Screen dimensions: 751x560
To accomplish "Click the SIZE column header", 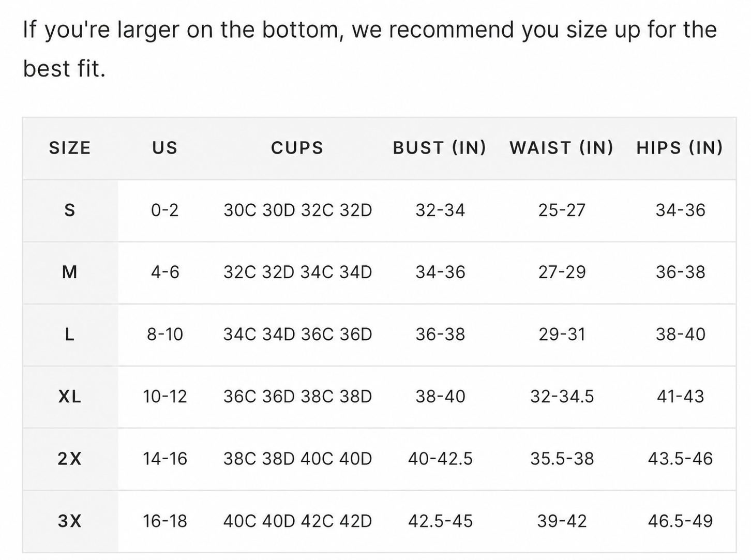I will tap(70, 148).
